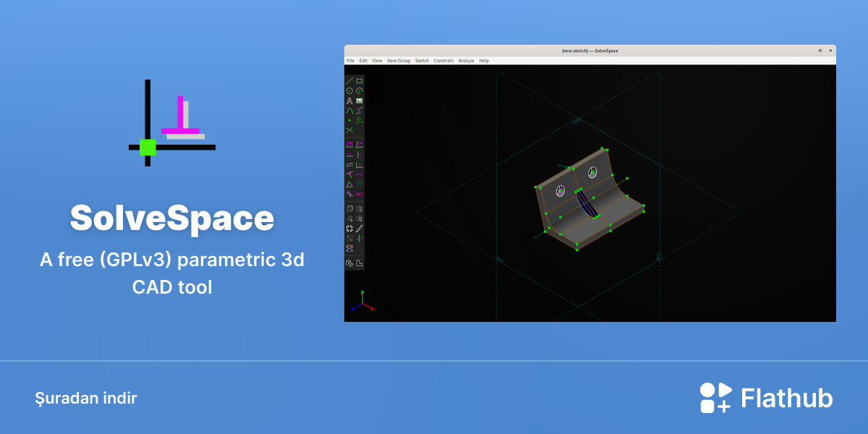Select the split curves tool
The height and width of the screenshot is (434, 868).
tap(349, 129)
